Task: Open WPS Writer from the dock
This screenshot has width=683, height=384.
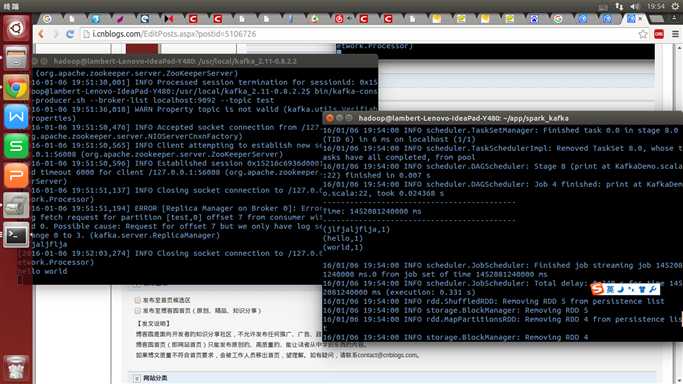Action: tap(16, 117)
